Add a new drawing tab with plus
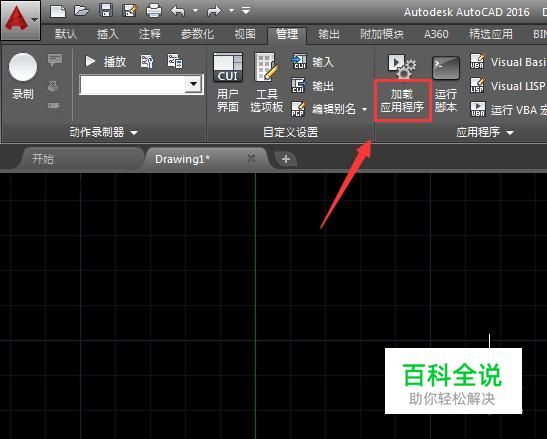The height and width of the screenshot is (439, 547). (x=286, y=159)
